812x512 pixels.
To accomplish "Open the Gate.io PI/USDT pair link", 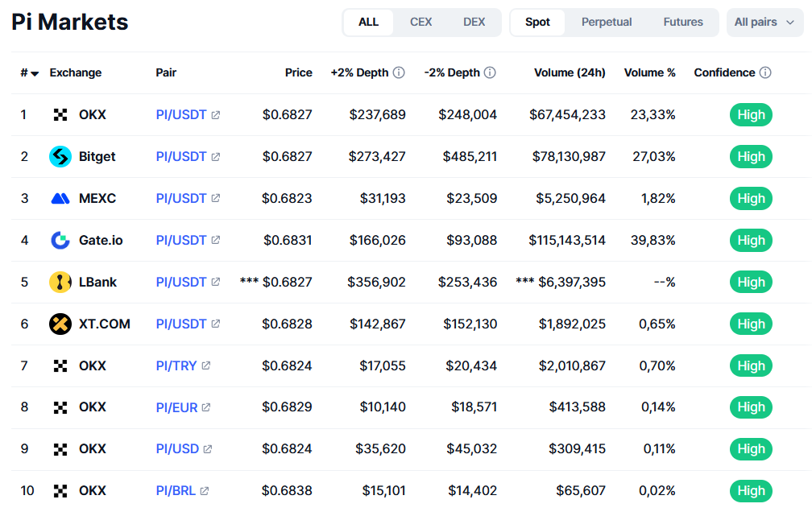I will pyautogui.click(x=181, y=240).
